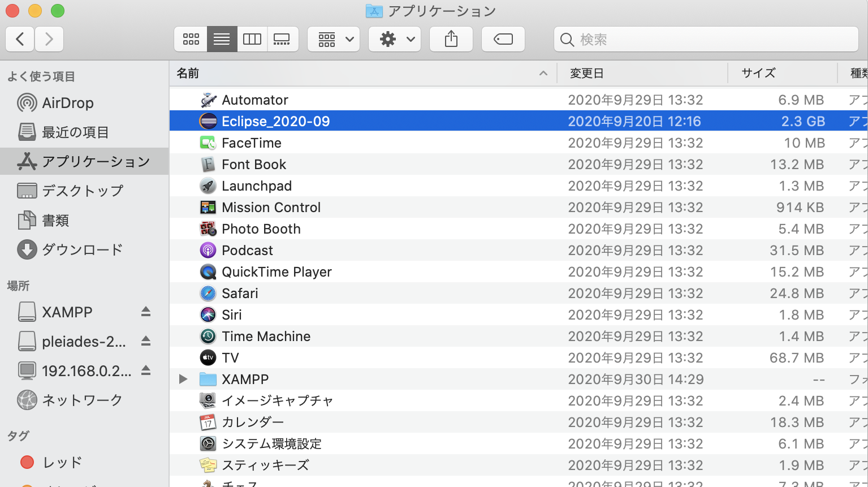This screenshot has width=868, height=487.
Task: Select the Time Machine app icon
Action: (208, 336)
